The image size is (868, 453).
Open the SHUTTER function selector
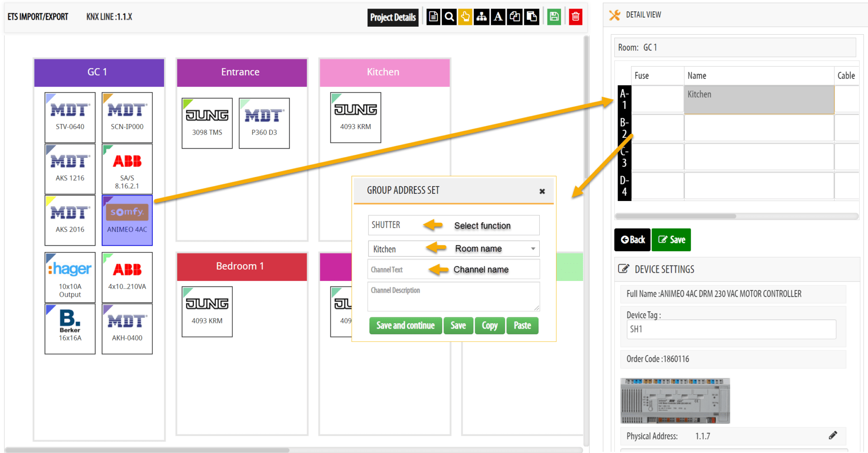pos(453,225)
